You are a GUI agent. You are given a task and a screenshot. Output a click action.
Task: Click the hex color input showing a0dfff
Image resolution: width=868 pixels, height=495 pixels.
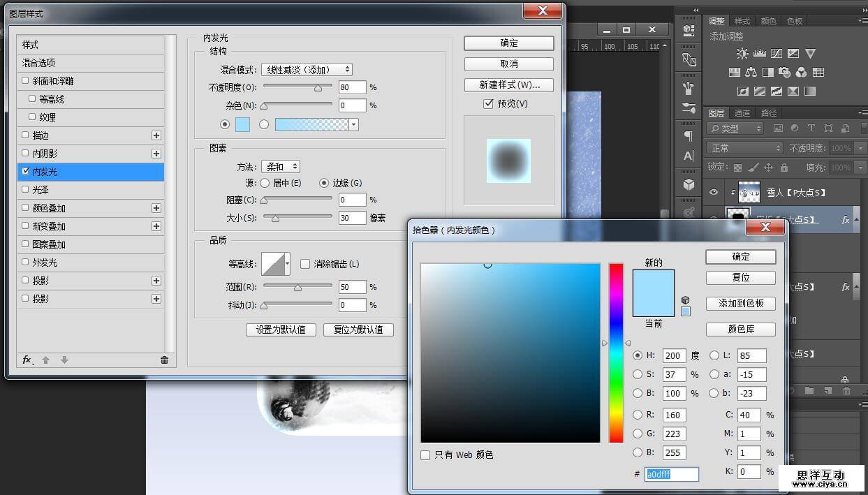pyautogui.click(x=672, y=474)
